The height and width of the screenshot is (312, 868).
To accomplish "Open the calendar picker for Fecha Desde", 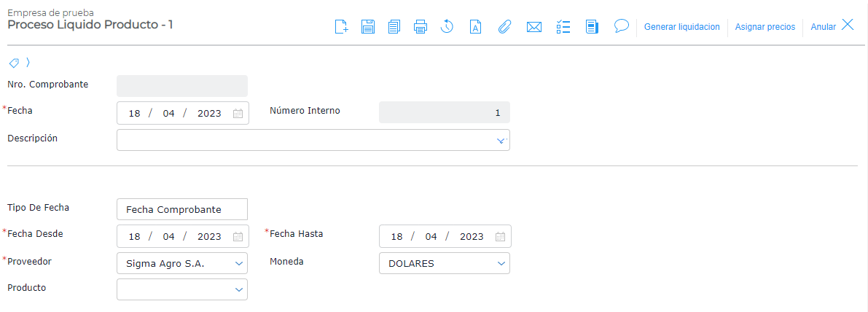I will (238, 236).
